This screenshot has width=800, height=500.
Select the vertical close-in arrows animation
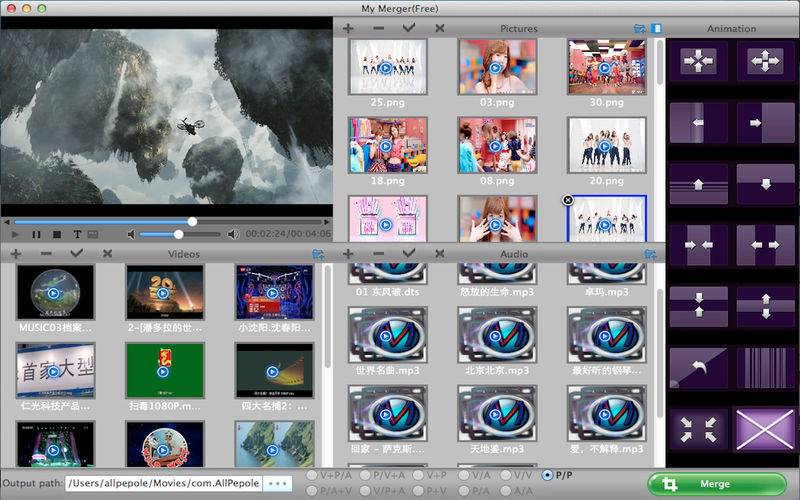coord(698,306)
